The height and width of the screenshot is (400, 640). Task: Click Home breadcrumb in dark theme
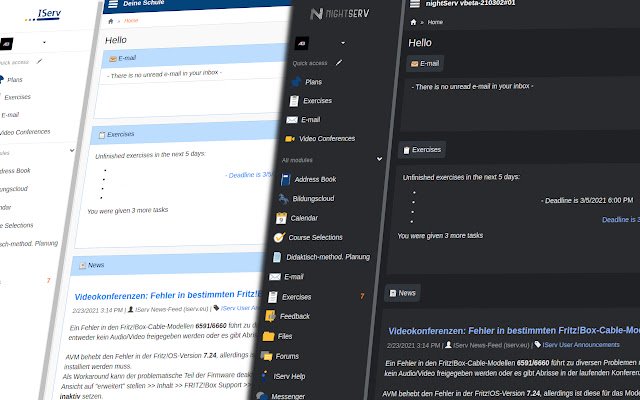point(435,22)
